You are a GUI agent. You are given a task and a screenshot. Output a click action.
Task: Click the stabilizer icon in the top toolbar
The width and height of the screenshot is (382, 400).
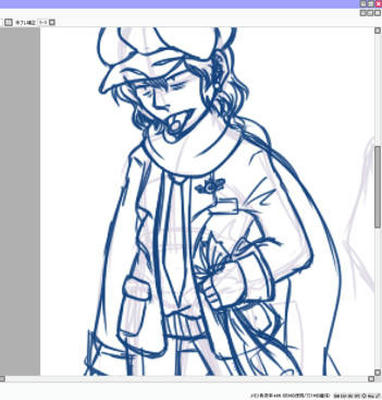coord(9,22)
